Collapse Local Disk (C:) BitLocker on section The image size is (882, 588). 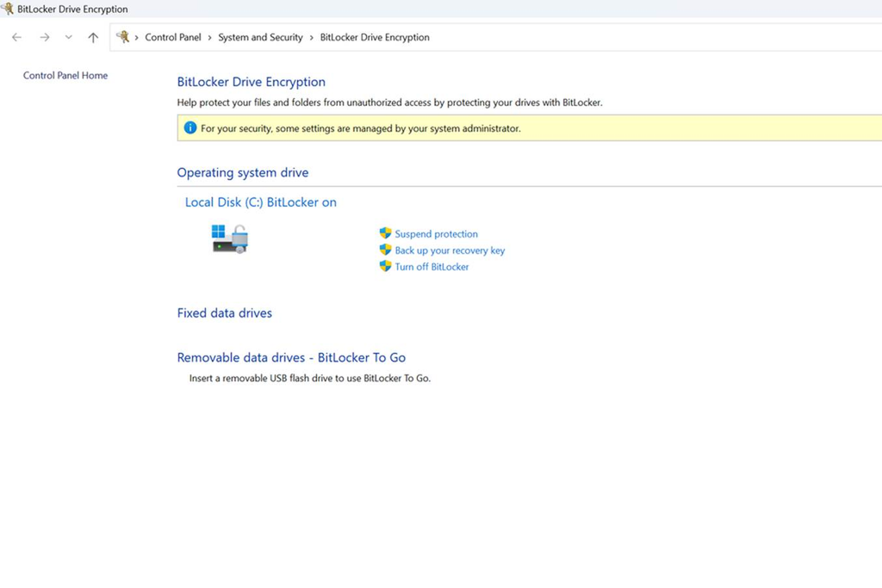click(x=260, y=202)
